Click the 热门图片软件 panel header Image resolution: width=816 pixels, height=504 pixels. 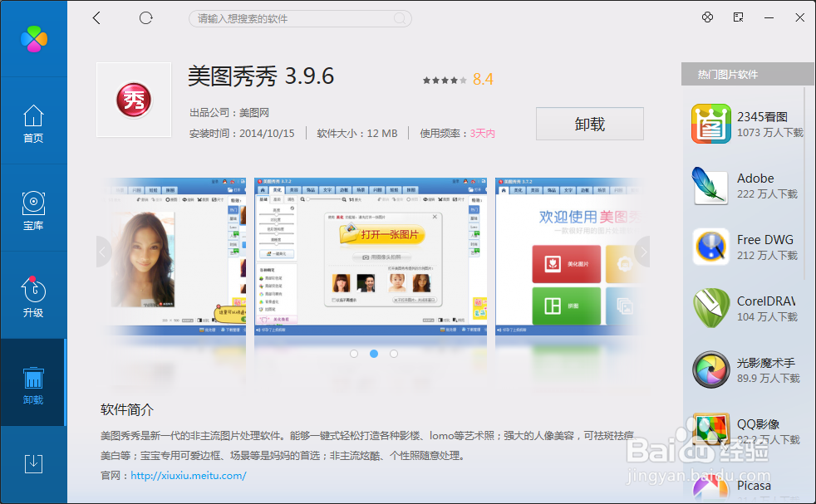click(x=747, y=75)
